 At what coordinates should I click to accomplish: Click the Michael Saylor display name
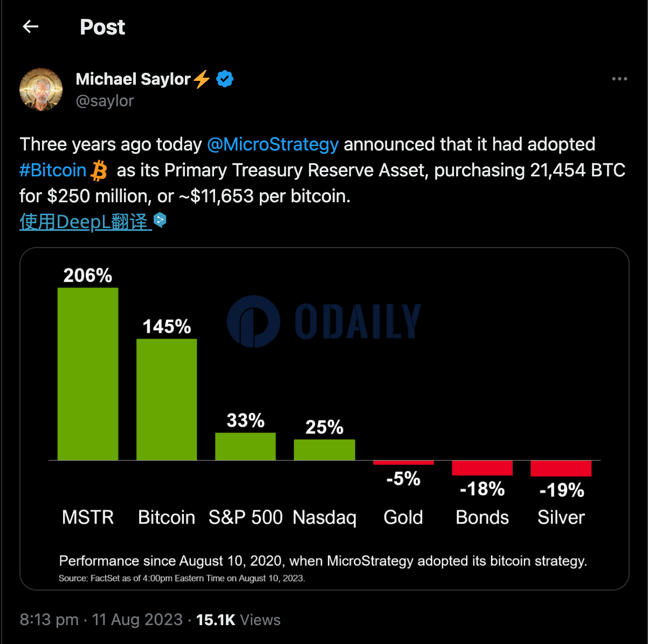[133, 79]
